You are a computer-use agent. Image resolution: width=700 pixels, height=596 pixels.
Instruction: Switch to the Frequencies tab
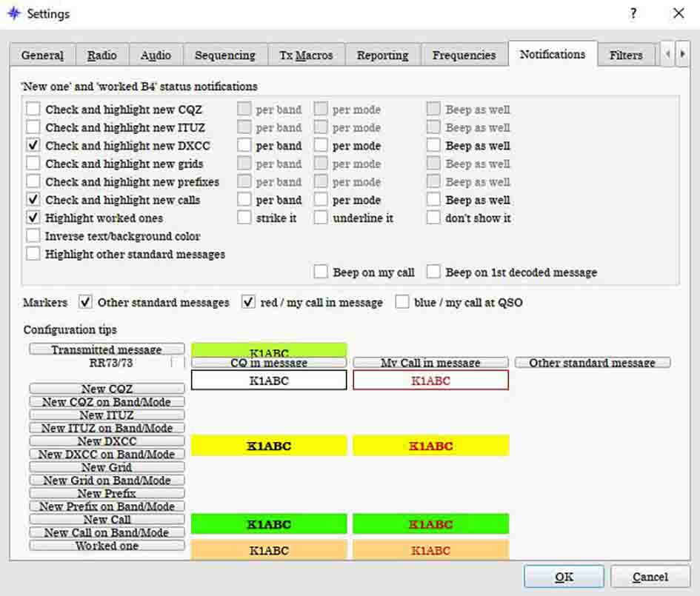[x=464, y=56]
